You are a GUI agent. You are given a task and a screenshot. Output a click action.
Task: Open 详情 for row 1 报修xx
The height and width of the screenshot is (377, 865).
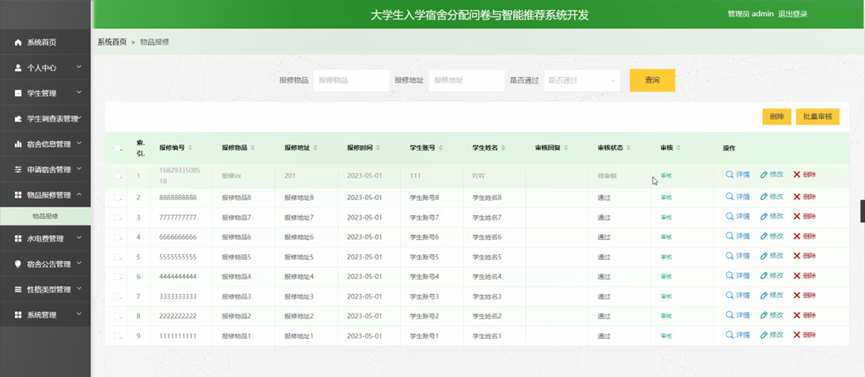pyautogui.click(x=738, y=174)
